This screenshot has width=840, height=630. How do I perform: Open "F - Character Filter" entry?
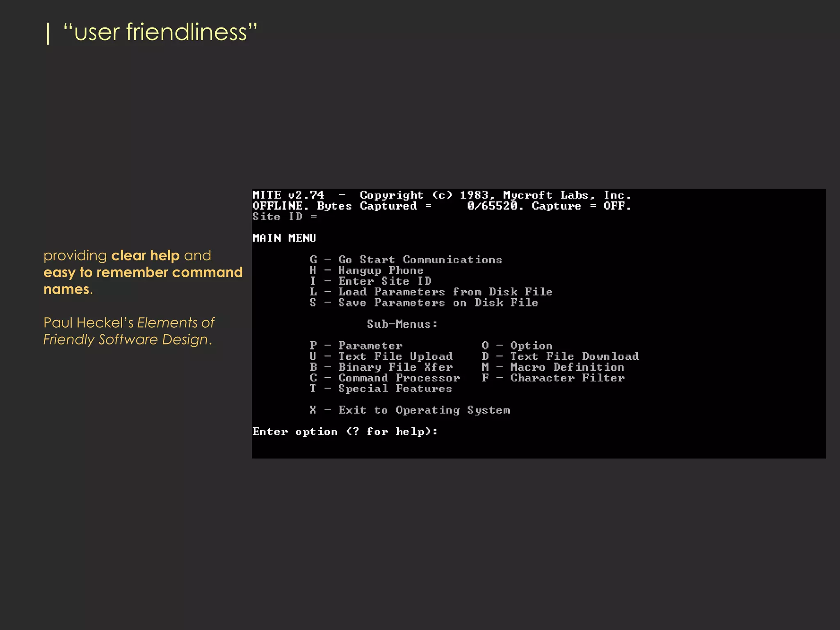pyautogui.click(x=553, y=378)
